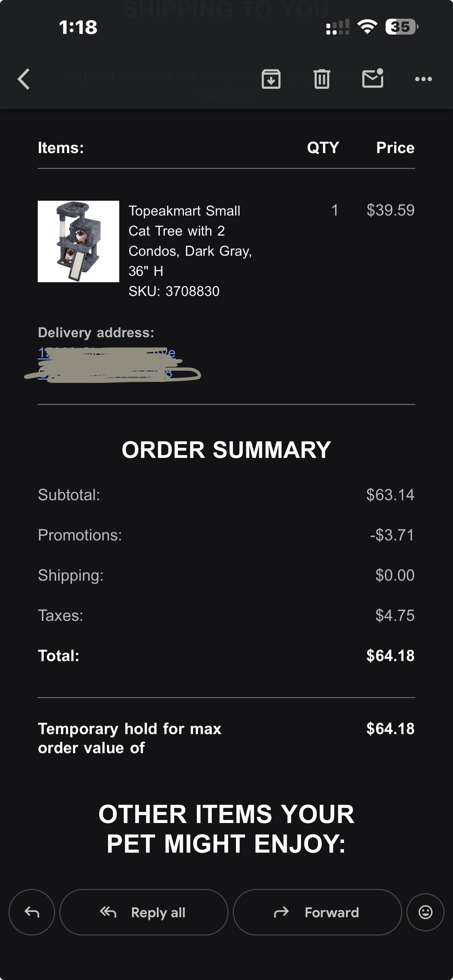Tap the Wi-Fi status bar icon

tap(367, 26)
